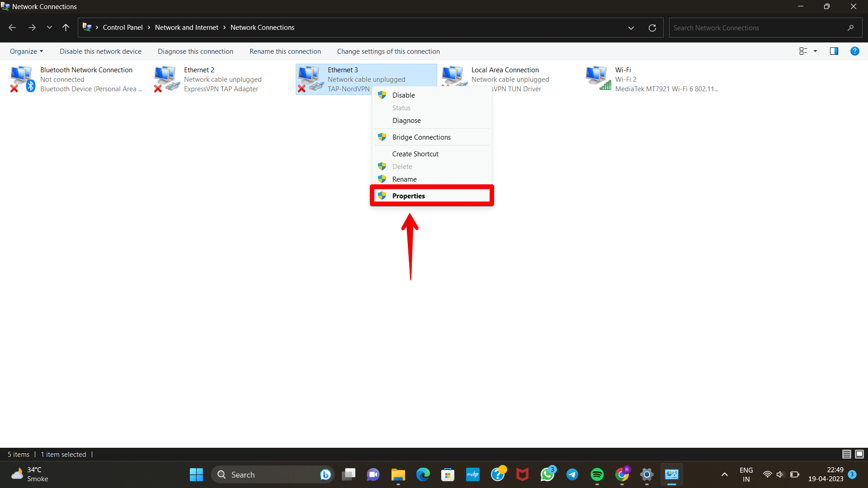Choose Create Shortcut in the context menu
The width and height of the screenshot is (868, 488).
pyautogui.click(x=432, y=154)
